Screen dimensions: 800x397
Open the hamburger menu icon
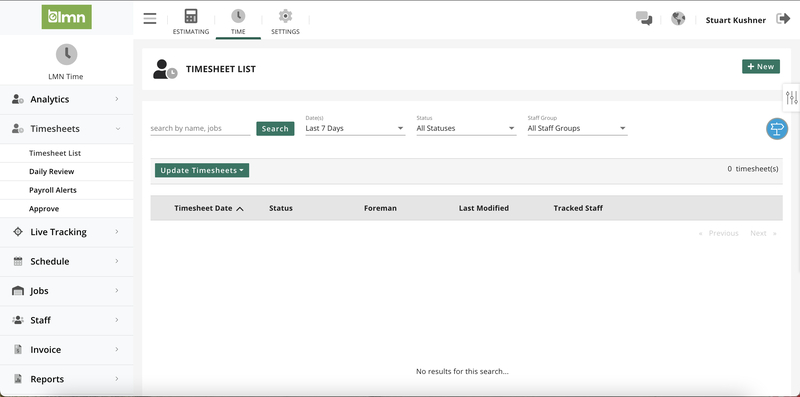[150, 19]
